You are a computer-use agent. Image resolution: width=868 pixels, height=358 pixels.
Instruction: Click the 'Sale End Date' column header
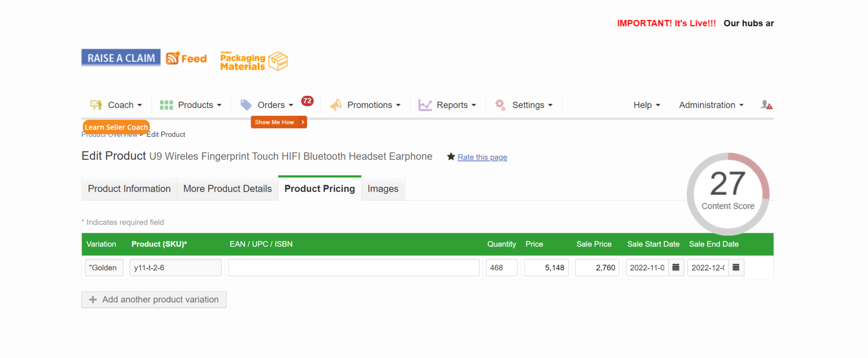(714, 244)
